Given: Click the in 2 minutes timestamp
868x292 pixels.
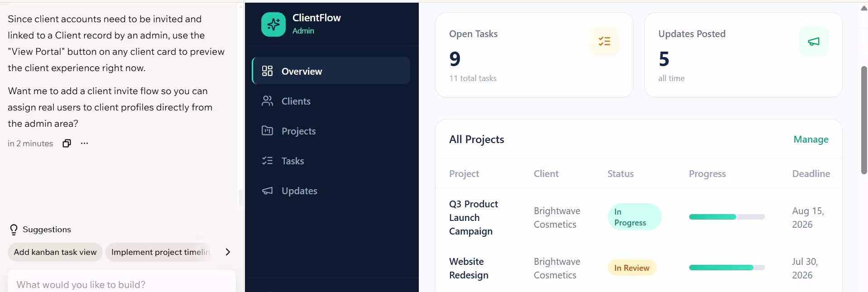Looking at the screenshot, I should click(x=30, y=143).
